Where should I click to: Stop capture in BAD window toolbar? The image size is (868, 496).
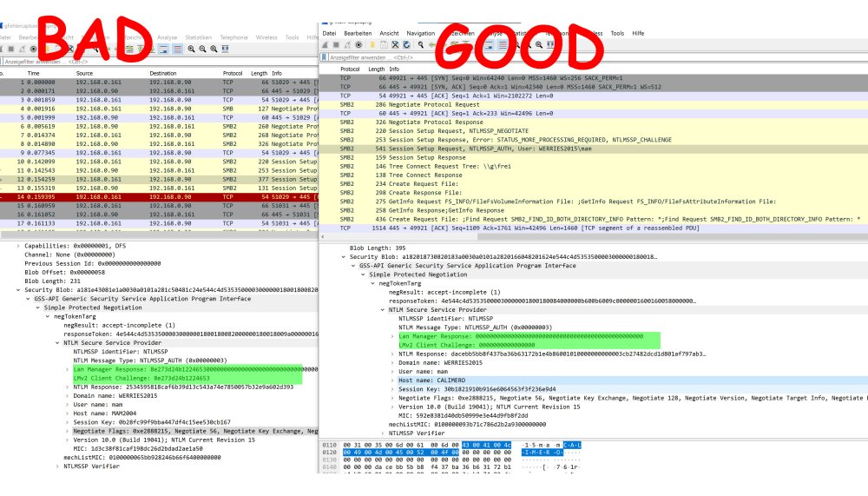pos(11,49)
